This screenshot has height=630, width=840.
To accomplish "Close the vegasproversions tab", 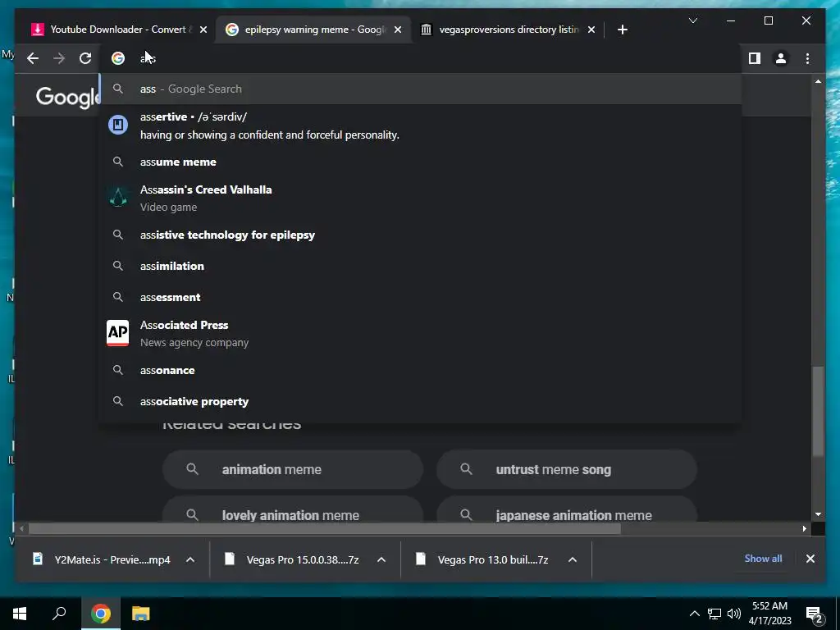I will tap(591, 30).
